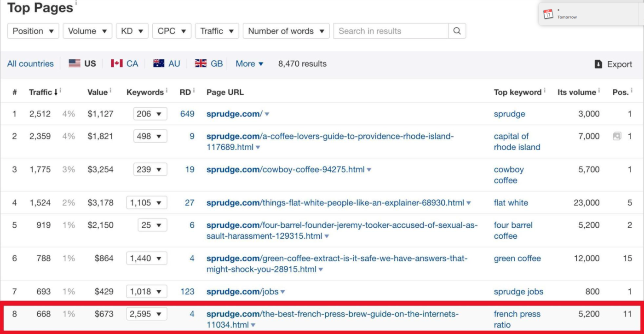Open the sprudge.com/ homepage link

click(235, 114)
